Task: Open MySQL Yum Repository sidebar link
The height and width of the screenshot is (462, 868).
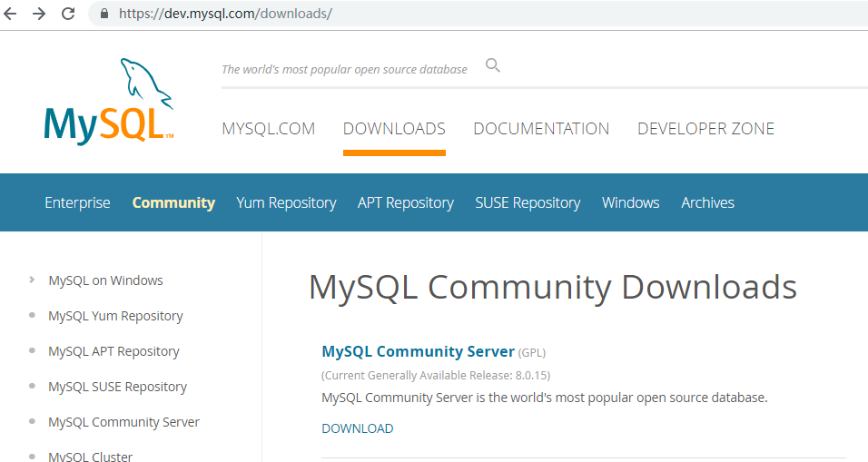Action: click(115, 316)
